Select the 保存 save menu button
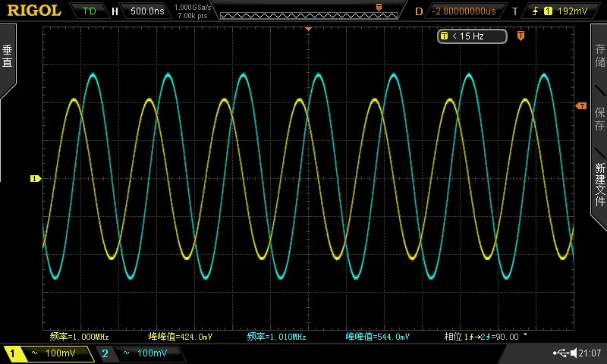This screenshot has height=364, width=607. click(599, 118)
